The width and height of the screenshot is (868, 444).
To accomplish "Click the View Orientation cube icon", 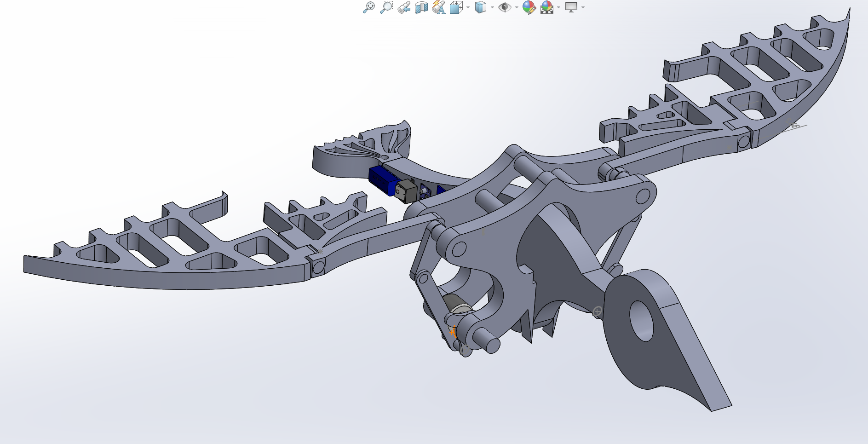I will tap(456, 7).
